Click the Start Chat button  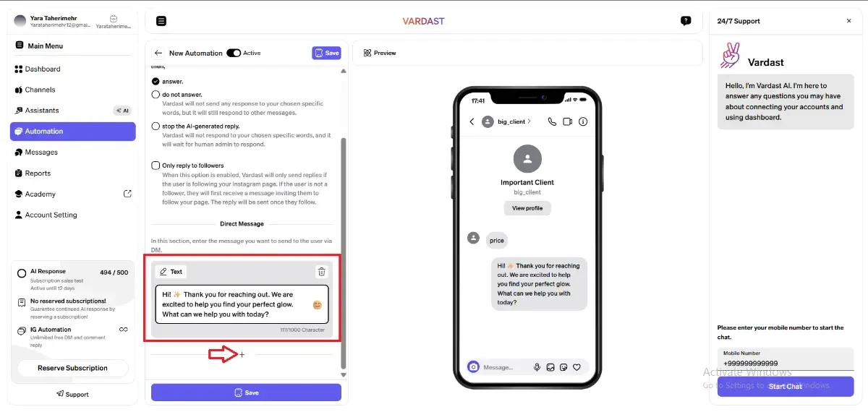click(x=786, y=386)
